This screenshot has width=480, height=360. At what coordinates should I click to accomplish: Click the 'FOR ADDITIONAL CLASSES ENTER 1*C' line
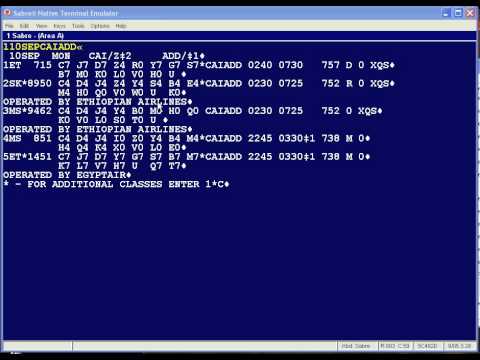pos(116,184)
